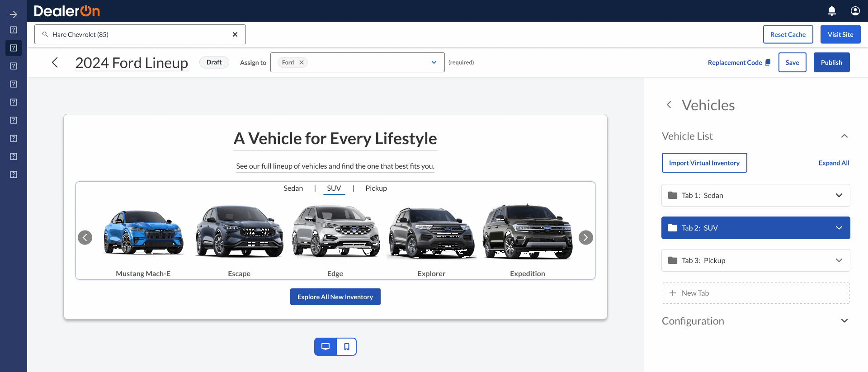868x372 pixels.
Task: Expand Tab 2: SUV chevron
Action: coord(839,228)
